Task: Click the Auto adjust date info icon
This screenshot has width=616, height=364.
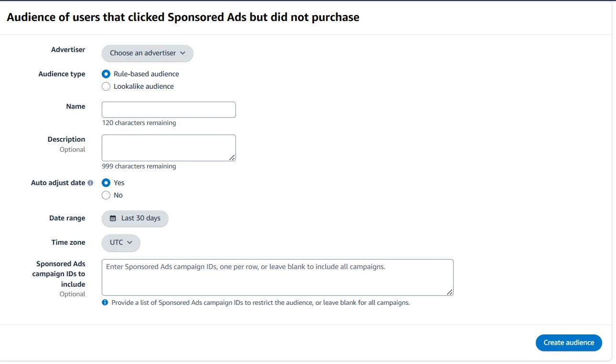Action: (90, 183)
